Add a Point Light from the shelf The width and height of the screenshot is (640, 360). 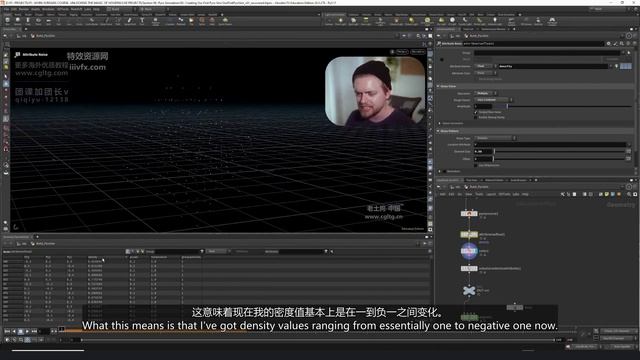[340, 21]
